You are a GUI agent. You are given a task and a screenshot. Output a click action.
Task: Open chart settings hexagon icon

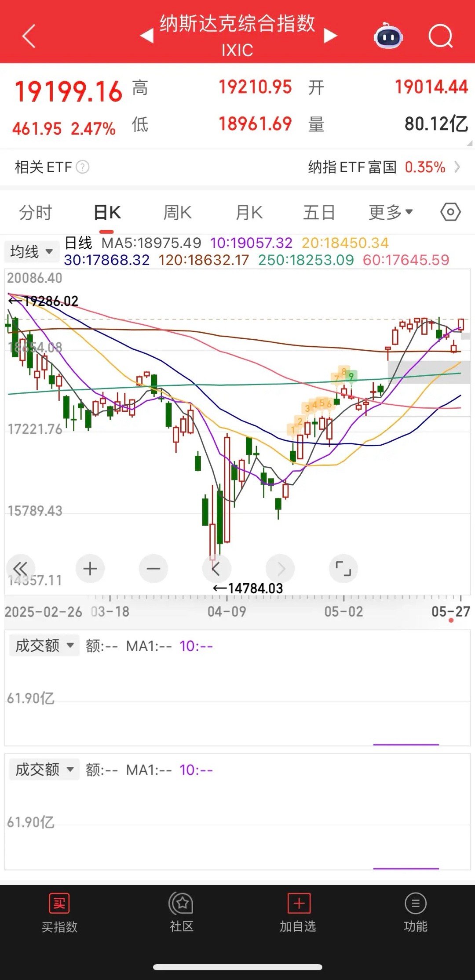(x=450, y=212)
